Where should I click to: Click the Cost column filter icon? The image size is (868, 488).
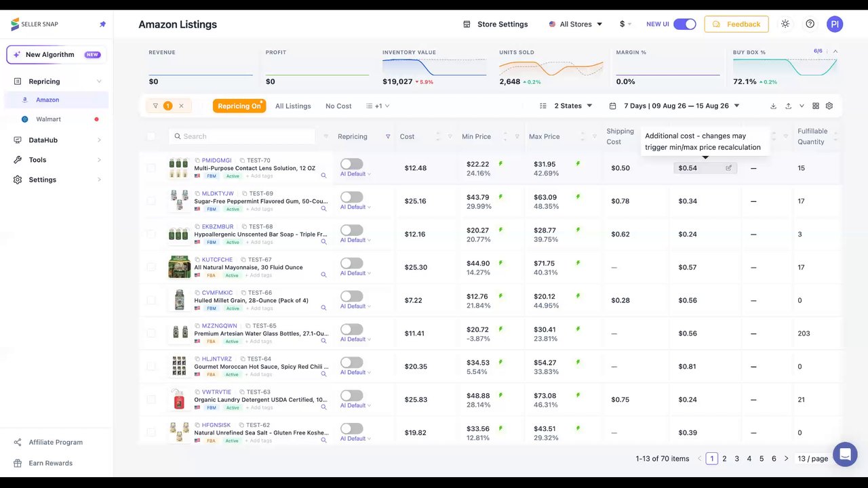click(x=450, y=136)
